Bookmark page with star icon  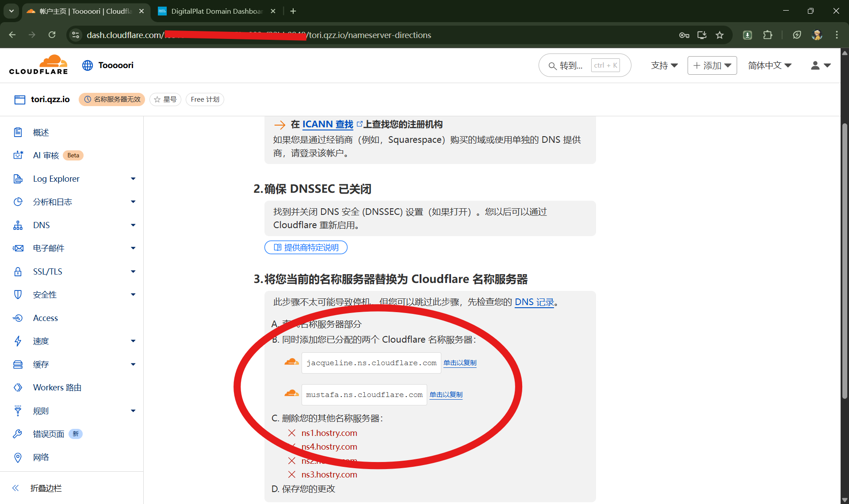[x=719, y=35]
